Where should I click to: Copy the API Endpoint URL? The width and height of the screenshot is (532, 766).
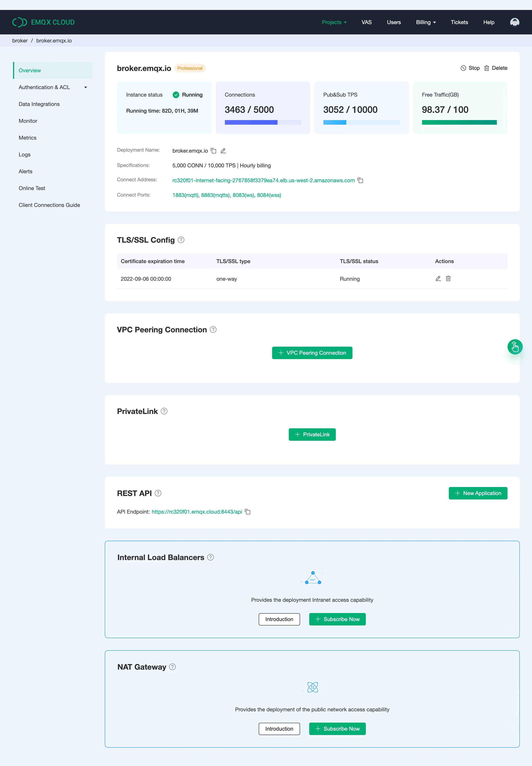coord(247,512)
